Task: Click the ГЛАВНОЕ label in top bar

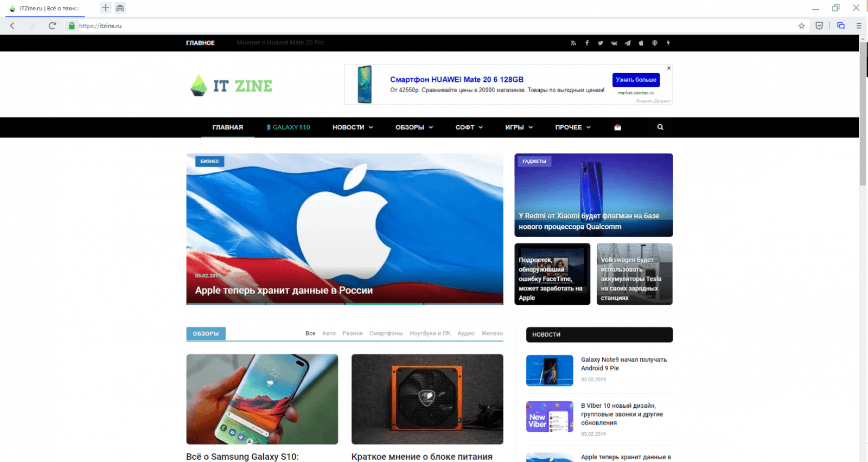Action: 200,43
